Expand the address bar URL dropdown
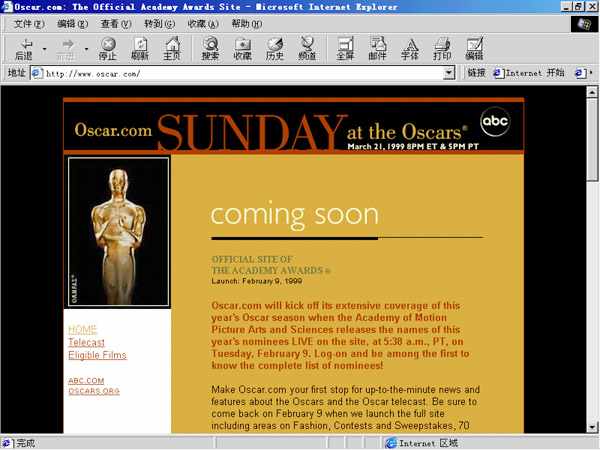This screenshot has width=600, height=450. point(455,73)
